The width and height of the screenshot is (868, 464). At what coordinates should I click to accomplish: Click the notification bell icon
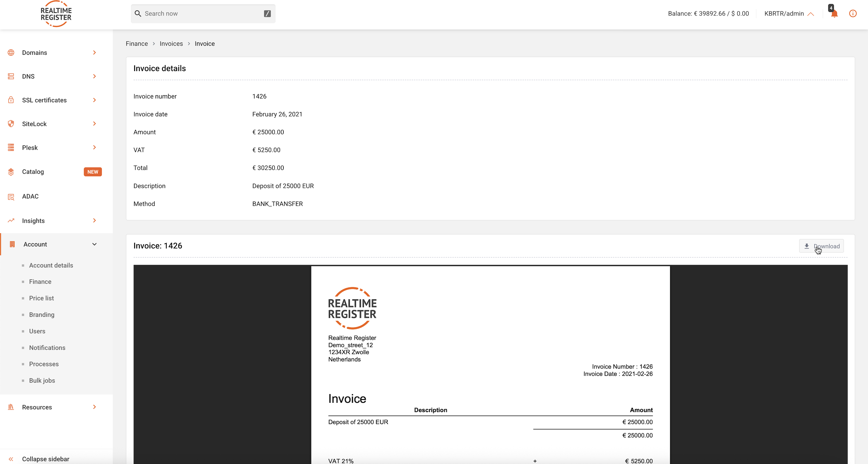click(834, 14)
